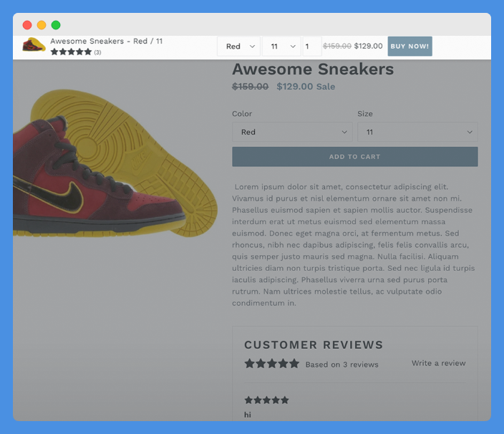
Task: Open the Red color dropdown in sticky bar
Action: pyautogui.click(x=238, y=47)
